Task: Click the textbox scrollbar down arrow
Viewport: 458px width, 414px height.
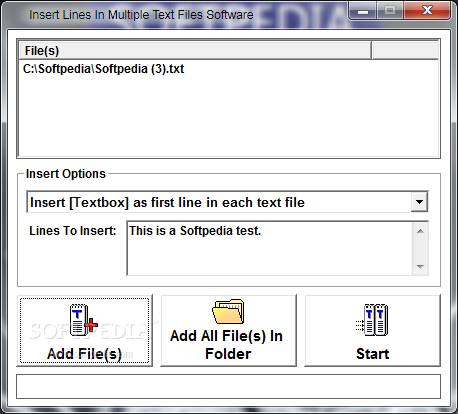Action: point(420,266)
